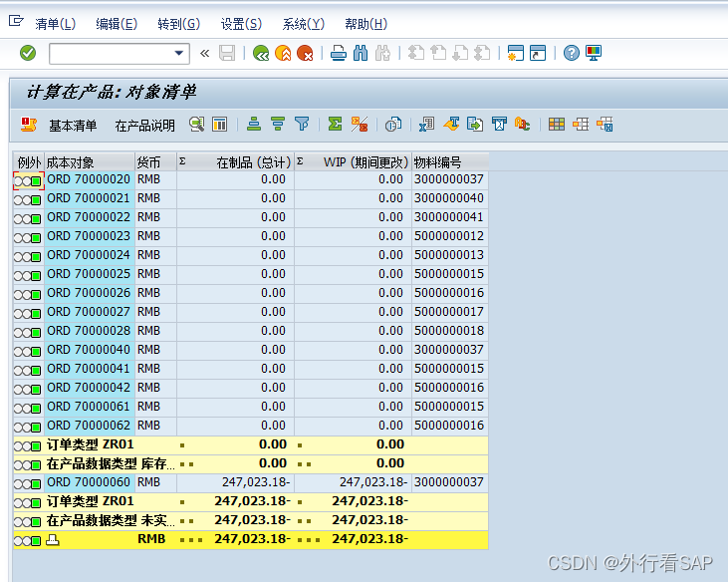Select cost object ORD 70000023
The width and height of the screenshot is (728, 582).
[89, 236]
